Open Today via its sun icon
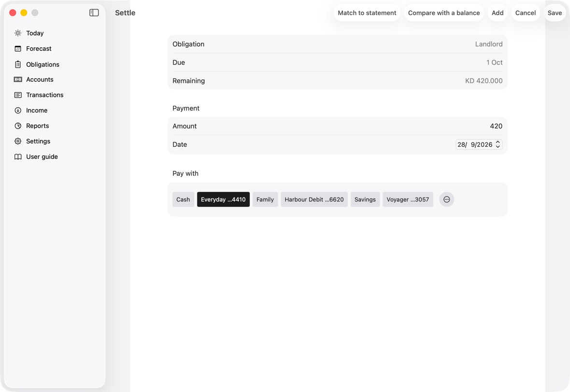 pyautogui.click(x=18, y=33)
